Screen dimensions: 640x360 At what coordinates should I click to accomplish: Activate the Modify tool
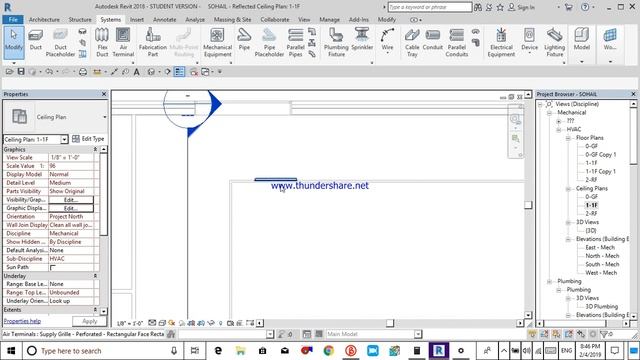(14, 42)
